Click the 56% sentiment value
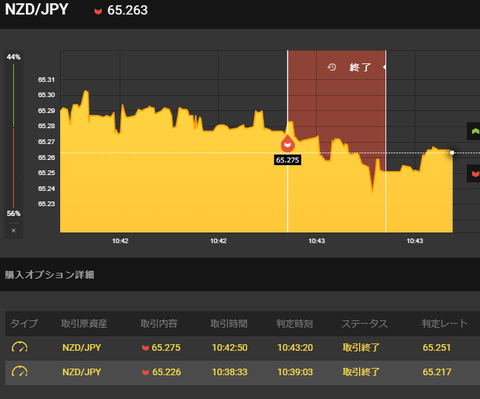480x399 pixels. (x=13, y=213)
